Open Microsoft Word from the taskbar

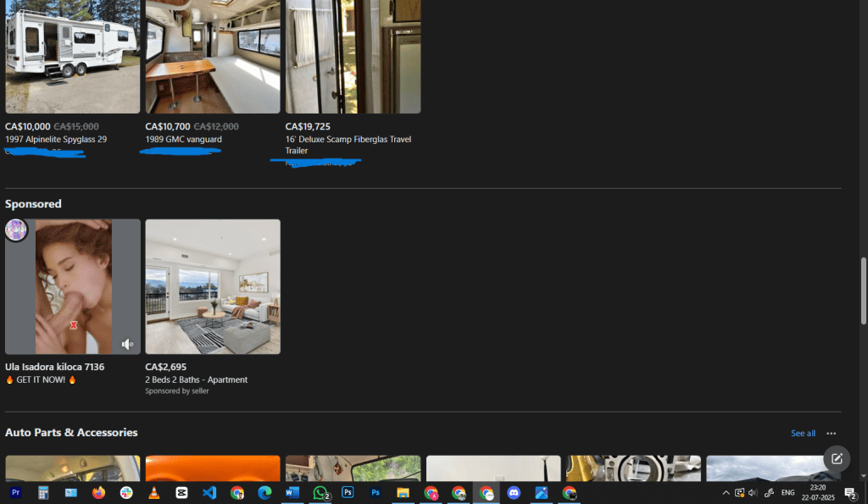click(x=292, y=493)
